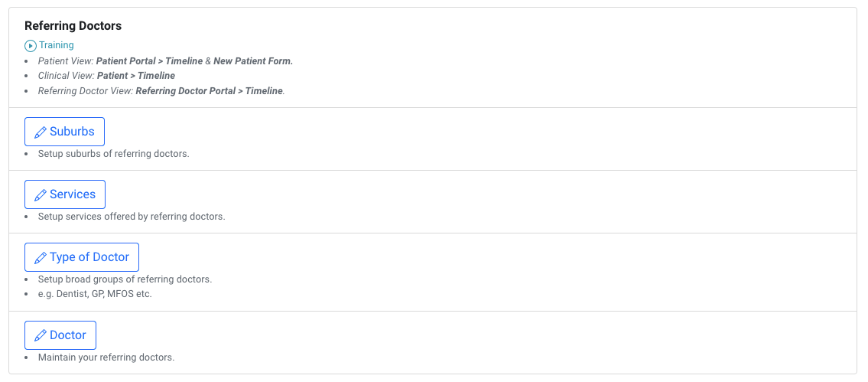Click 'Setup broad groups of referring doctors' text
Viewport: 868px width, 382px height.
click(x=125, y=279)
